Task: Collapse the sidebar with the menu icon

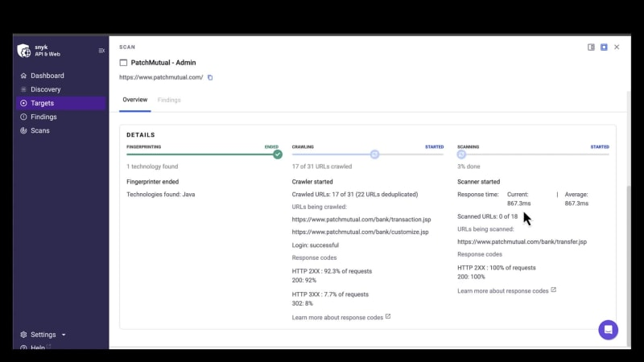Action: [101, 51]
